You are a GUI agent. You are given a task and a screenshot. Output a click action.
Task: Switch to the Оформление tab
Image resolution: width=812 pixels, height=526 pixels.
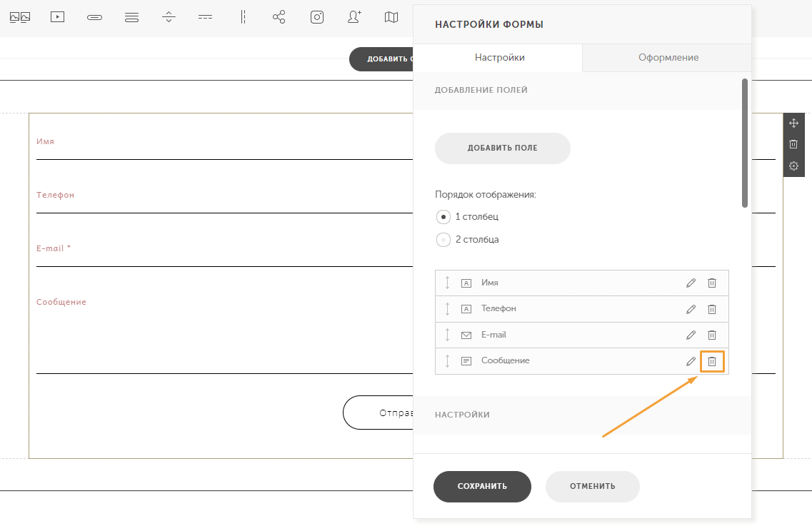[667, 58]
